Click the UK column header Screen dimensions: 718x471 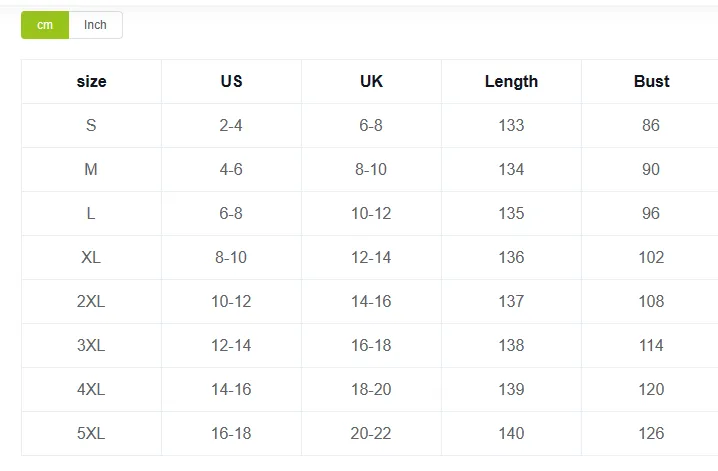coord(371,81)
